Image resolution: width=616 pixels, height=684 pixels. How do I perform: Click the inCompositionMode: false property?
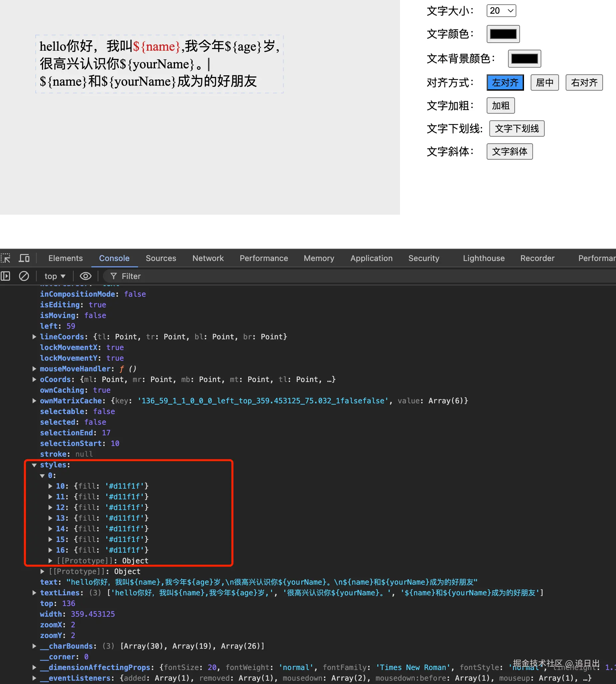click(93, 294)
